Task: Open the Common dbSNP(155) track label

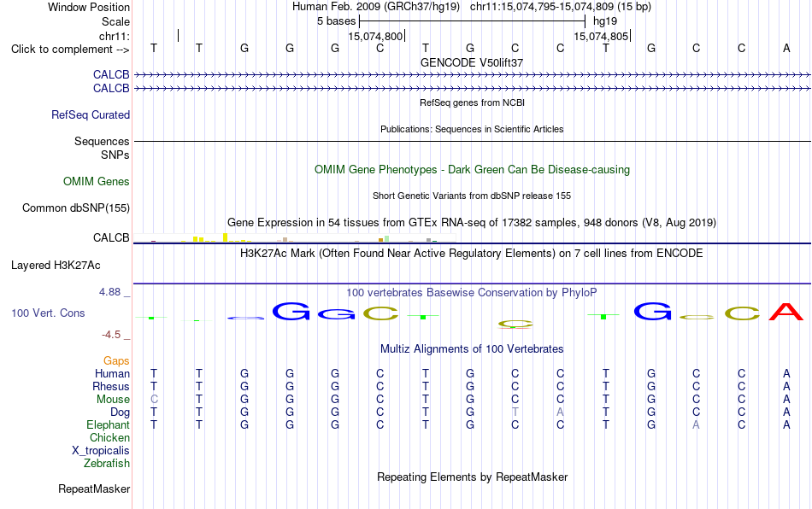Action: tap(75, 208)
